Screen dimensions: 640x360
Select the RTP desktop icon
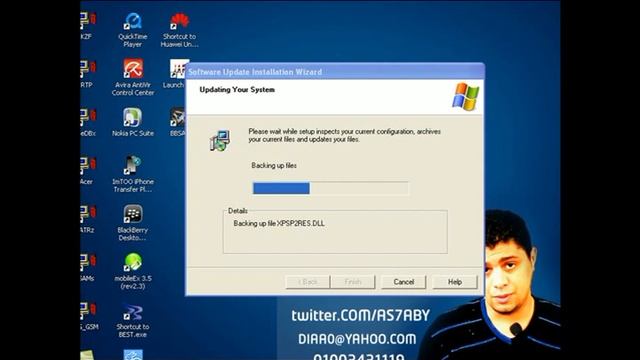coord(87,74)
